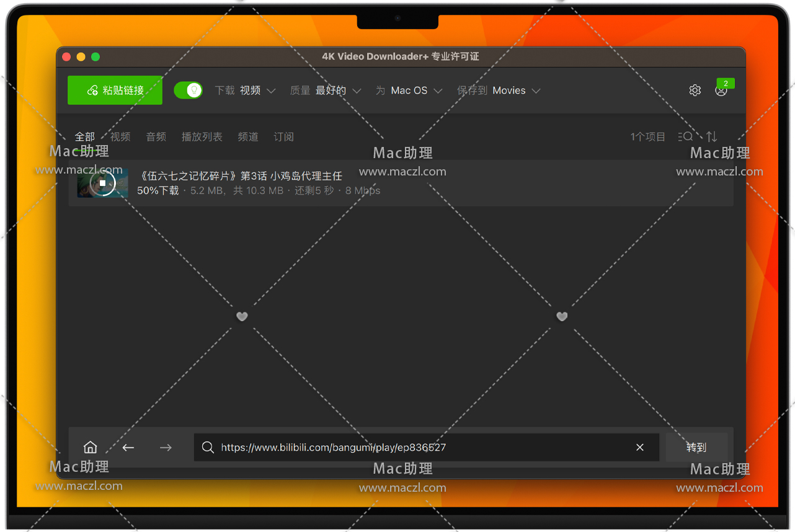Stop the downloading video with the stop button

click(x=102, y=183)
